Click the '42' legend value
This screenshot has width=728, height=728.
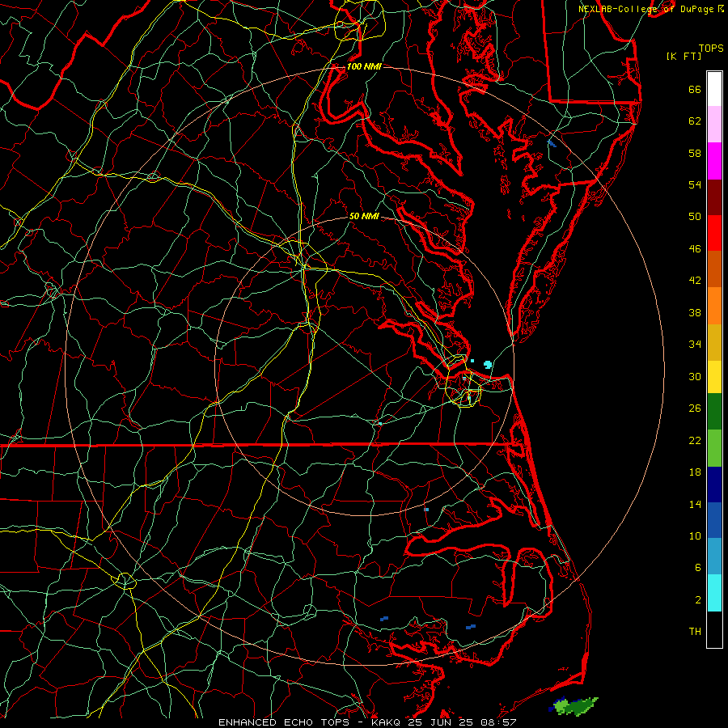pyautogui.click(x=695, y=281)
